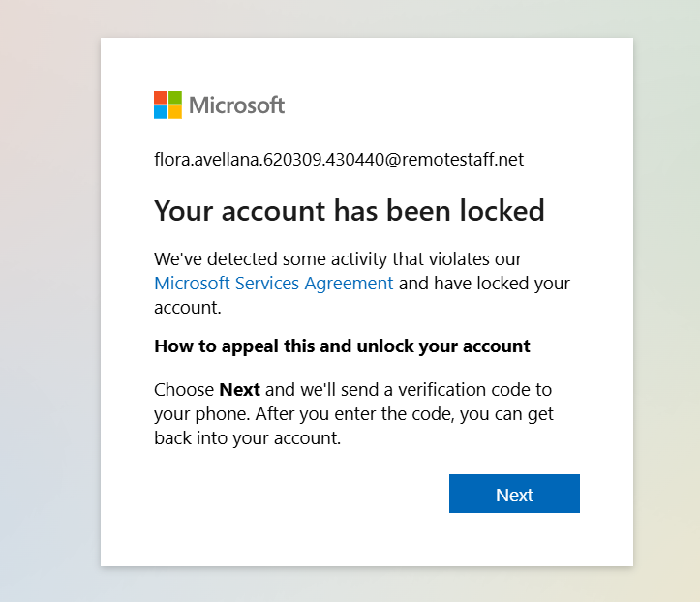Click the "have locked your account" text
Viewport: 700px width, 602px height.
[502, 284]
